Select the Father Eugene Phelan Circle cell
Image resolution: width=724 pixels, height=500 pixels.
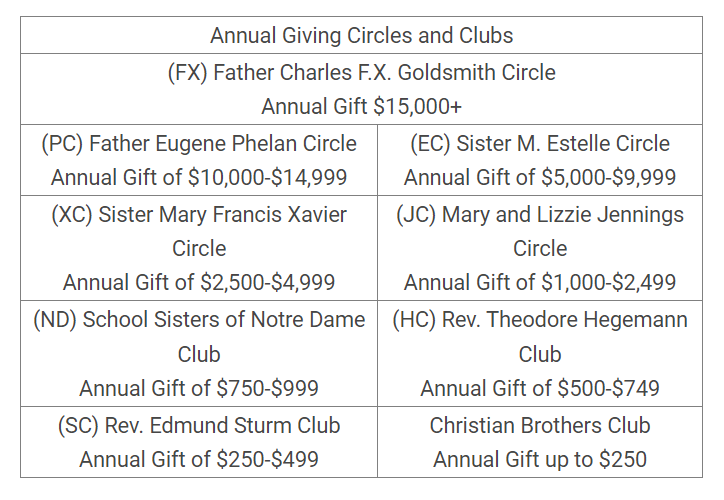click(199, 160)
